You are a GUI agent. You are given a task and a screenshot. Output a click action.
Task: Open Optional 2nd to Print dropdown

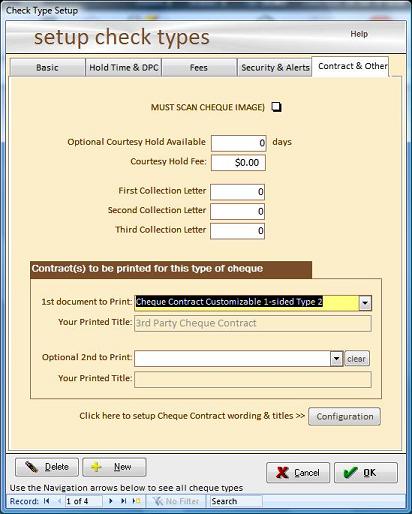[337, 359]
